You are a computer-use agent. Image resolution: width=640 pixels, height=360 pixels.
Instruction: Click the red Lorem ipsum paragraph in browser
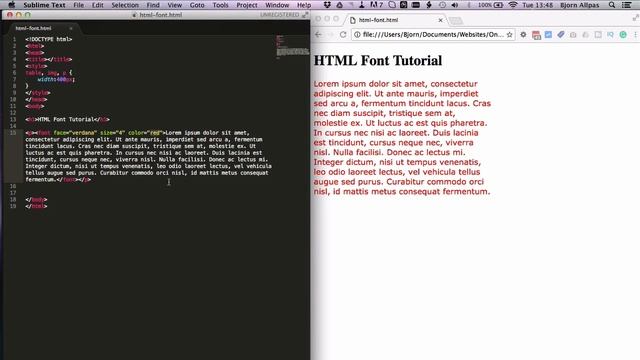[x=402, y=138]
